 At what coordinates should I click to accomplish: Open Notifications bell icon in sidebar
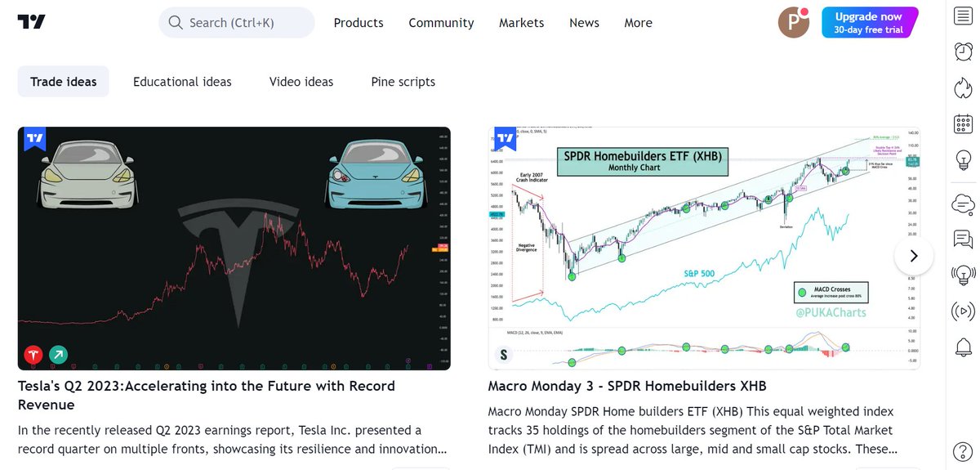[963, 347]
